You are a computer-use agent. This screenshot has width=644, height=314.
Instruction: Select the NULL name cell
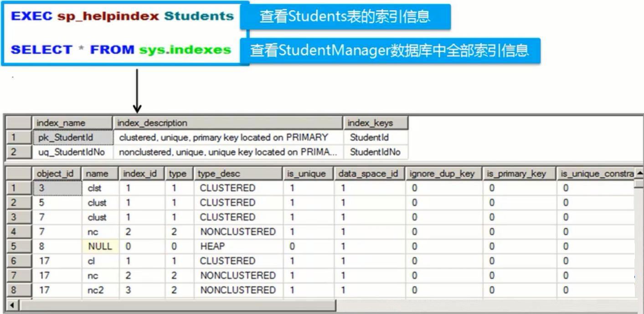click(x=100, y=247)
